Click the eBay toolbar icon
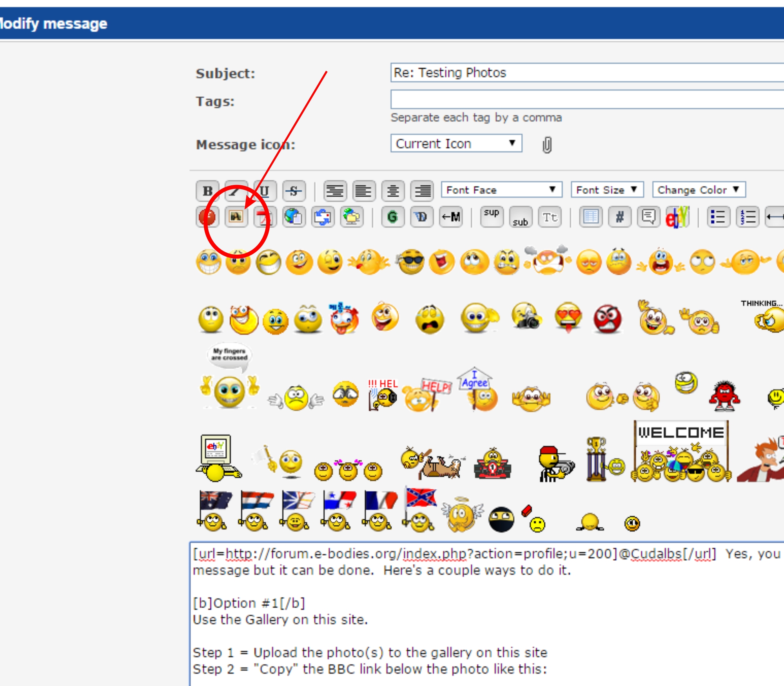Viewport: 784px width, 686px height. (677, 217)
